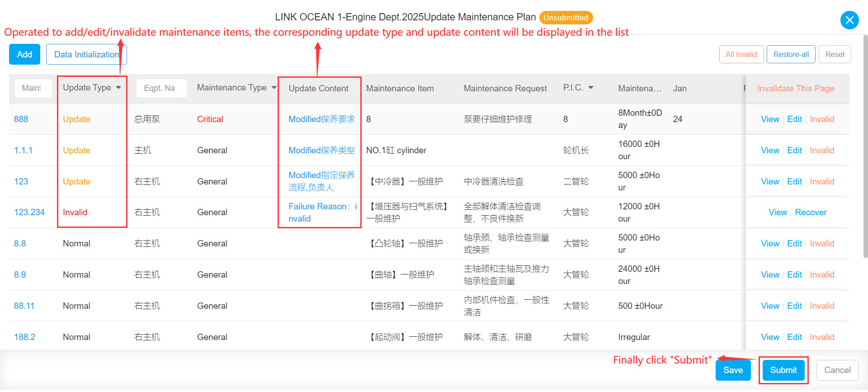Open maintenance code 88.11 link
This screenshot has height=392, width=868.
click(24, 306)
